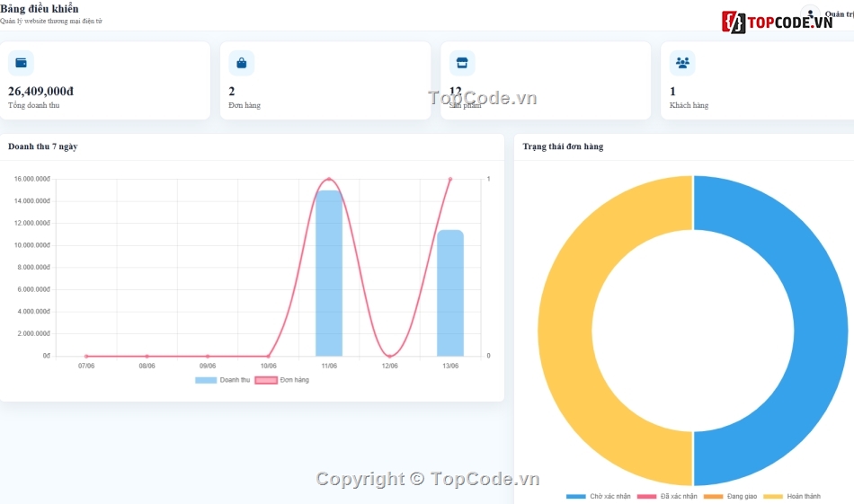Click the line point at 11/06 peak
Image resolution: width=854 pixels, height=504 pixels.
point(329,179)
